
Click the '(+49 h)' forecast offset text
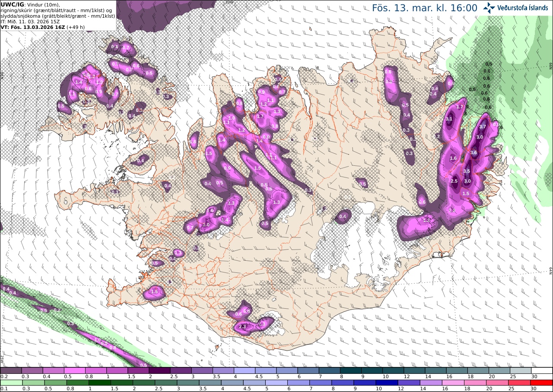[76, 27]
